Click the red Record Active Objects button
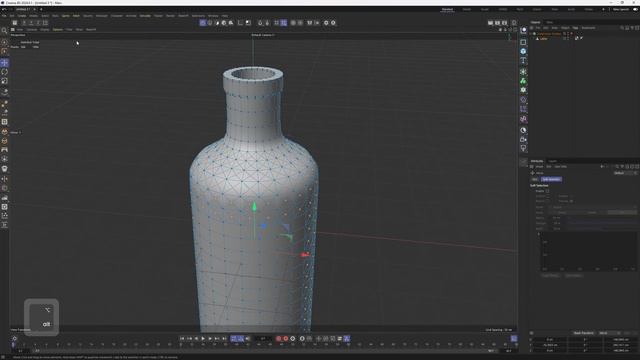 click(279, 338)
